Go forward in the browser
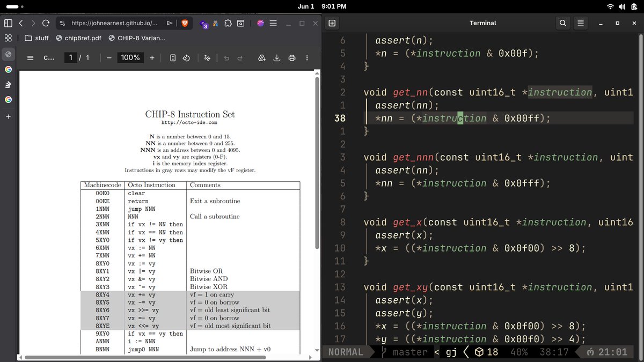644x362 pixels. [x=33, y=23]
